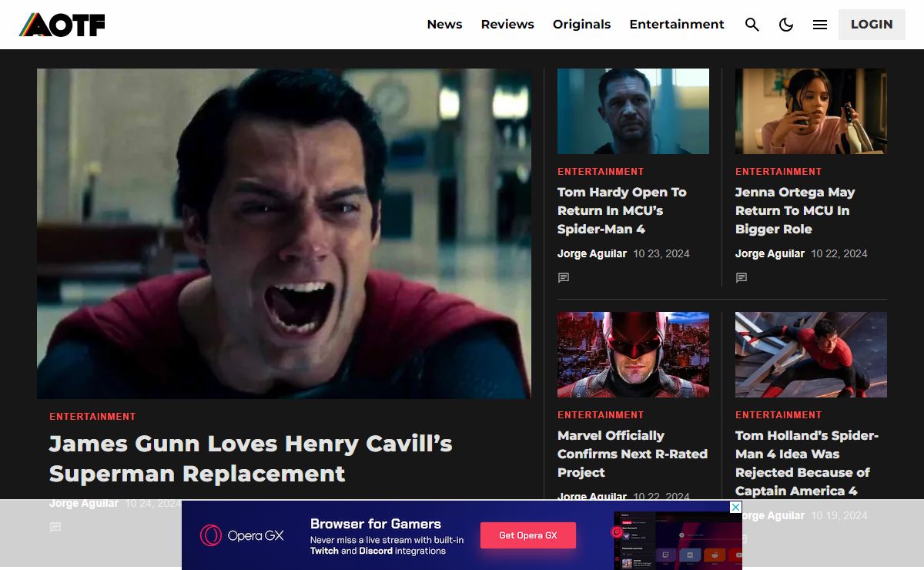This screenshot has height=570, width=924.
Task: Click Entertainment tag above Tom Hardy article
Action: coord(601,172)
